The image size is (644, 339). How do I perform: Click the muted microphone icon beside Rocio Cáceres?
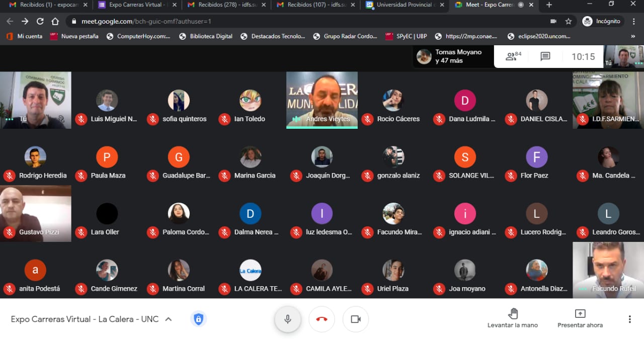pyautogui.click(x=367, y=119)
